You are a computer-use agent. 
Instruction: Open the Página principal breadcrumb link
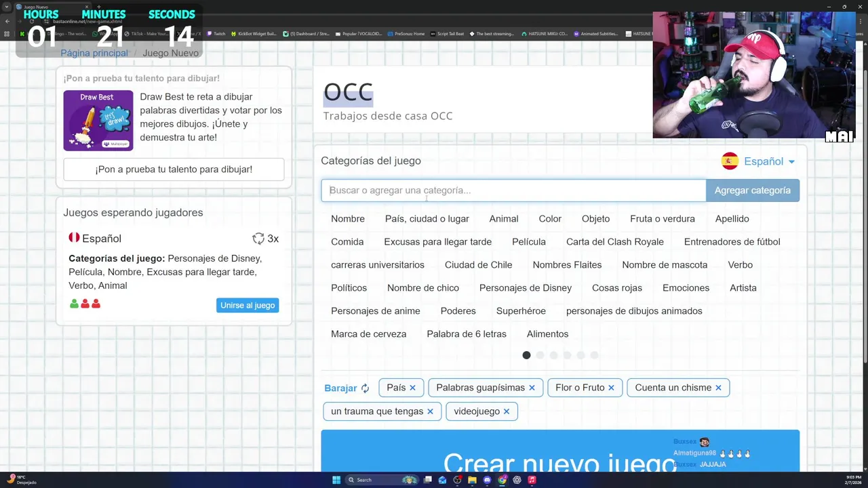point(94,53)
